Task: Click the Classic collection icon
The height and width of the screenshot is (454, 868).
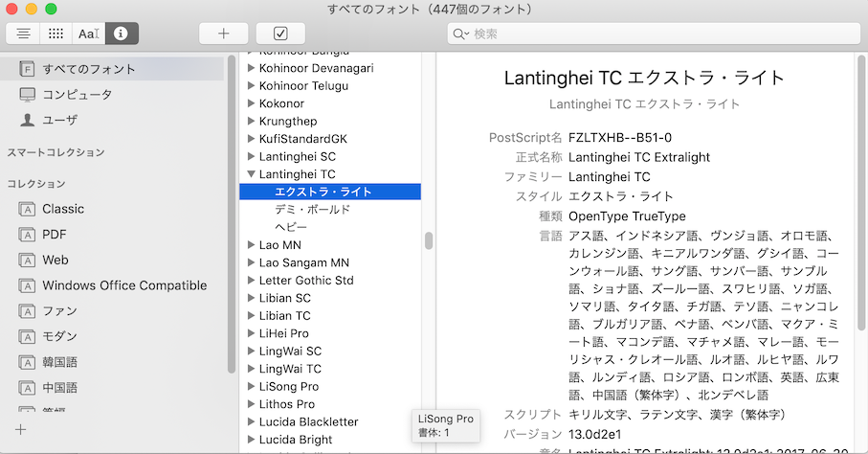Action: 27,209
